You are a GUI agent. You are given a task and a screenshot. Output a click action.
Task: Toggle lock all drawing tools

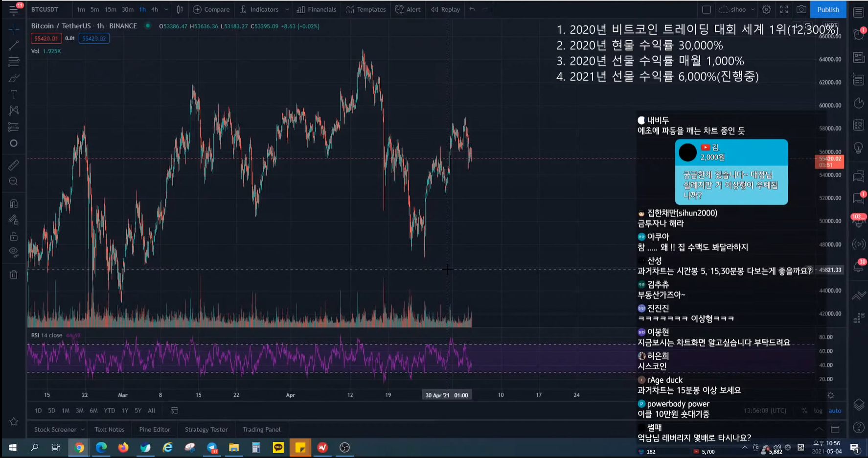14,236
